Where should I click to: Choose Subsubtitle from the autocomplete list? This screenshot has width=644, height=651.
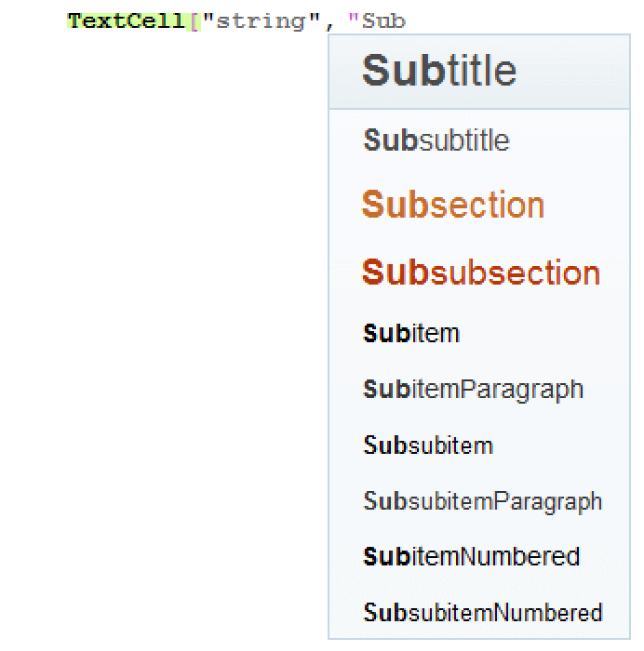436,140
